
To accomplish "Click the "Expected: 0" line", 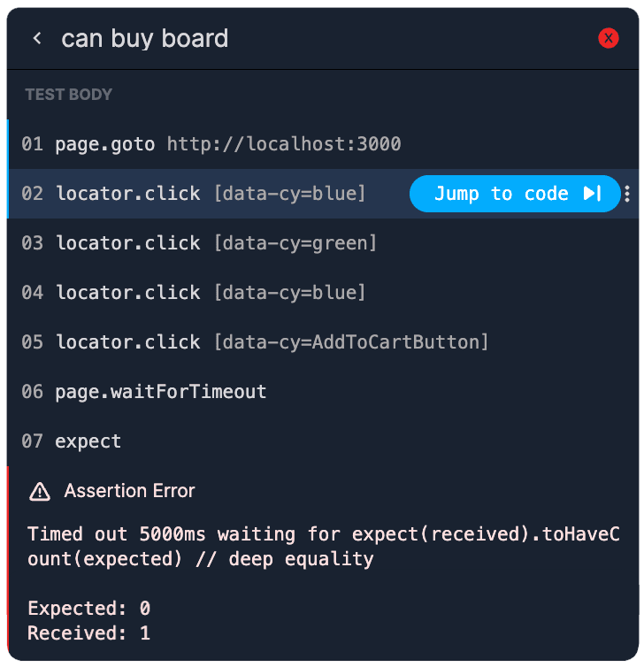I will (88, 609).
